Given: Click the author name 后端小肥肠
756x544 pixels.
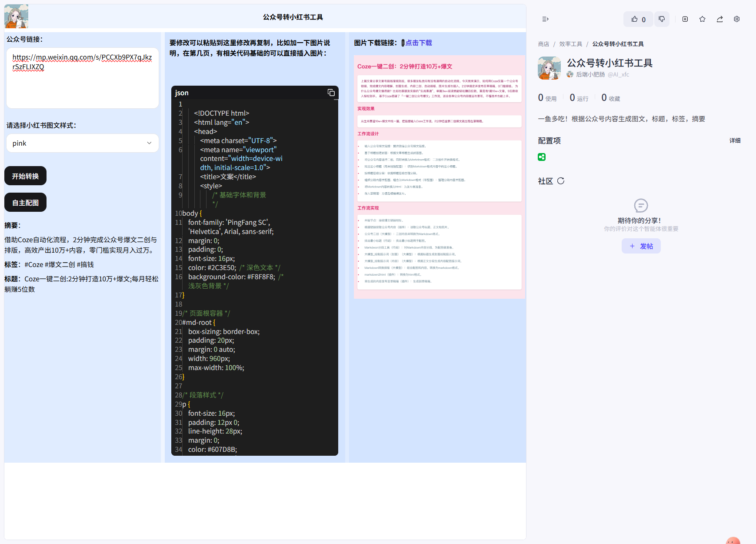Looking at the screenshot, I should (590, 74).
